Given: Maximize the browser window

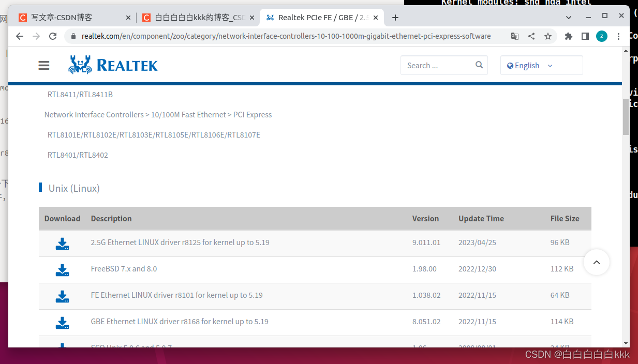Looking at the screenshot, I should coord(604,16).
